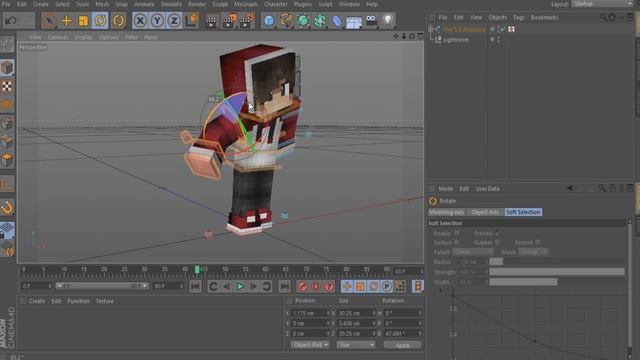This screenshot has width=640, height=360.
Task: Switch to the Modeling Axis tab
Action: coord(447,212)
